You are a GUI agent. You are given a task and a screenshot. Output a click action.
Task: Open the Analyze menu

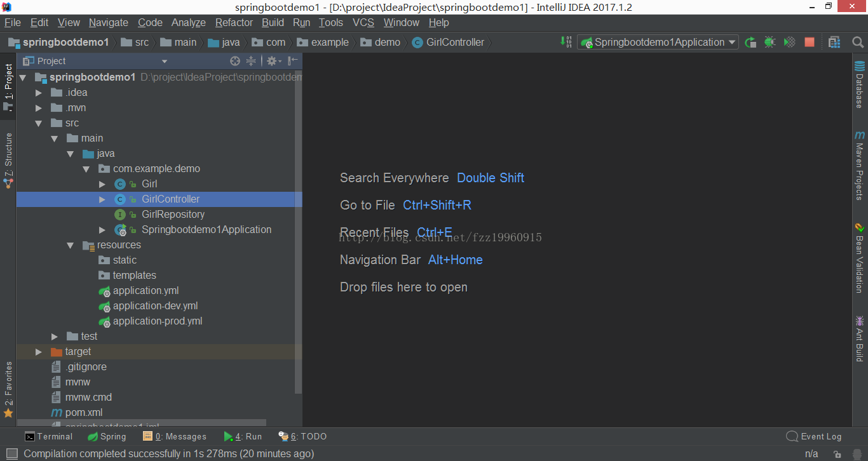pos(189,22)
